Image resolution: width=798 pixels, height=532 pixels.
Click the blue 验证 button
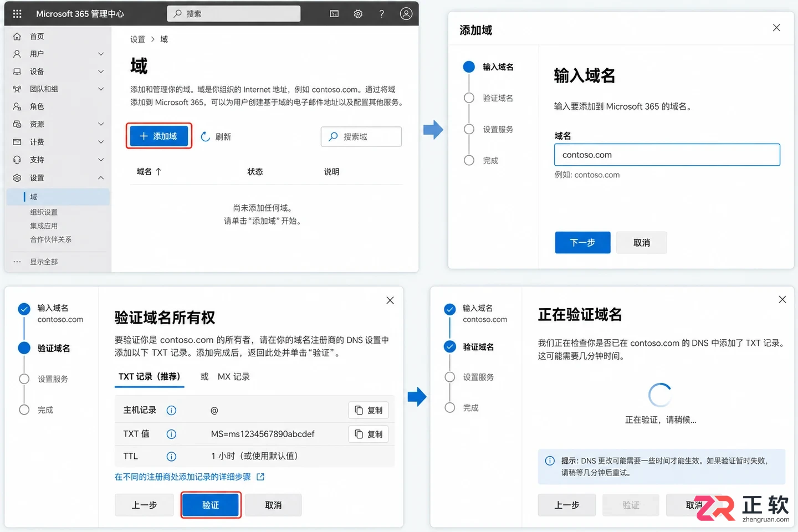(211, 505)
